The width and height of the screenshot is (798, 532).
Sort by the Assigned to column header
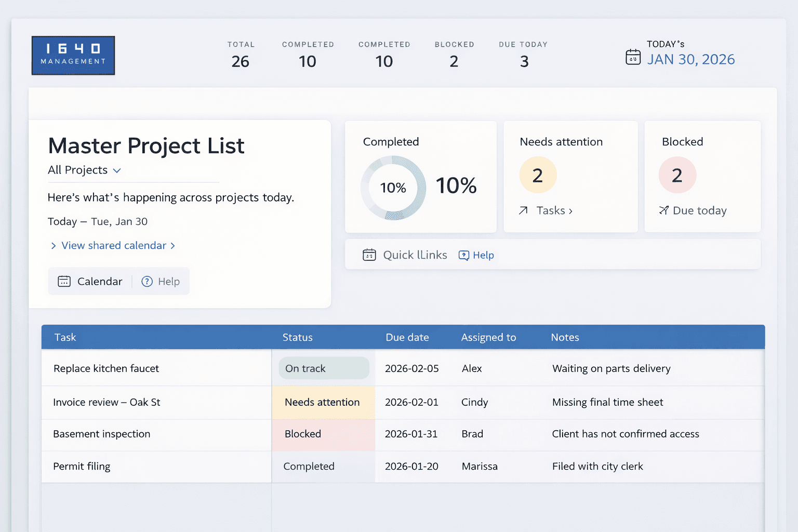click(x=488, y=337)
